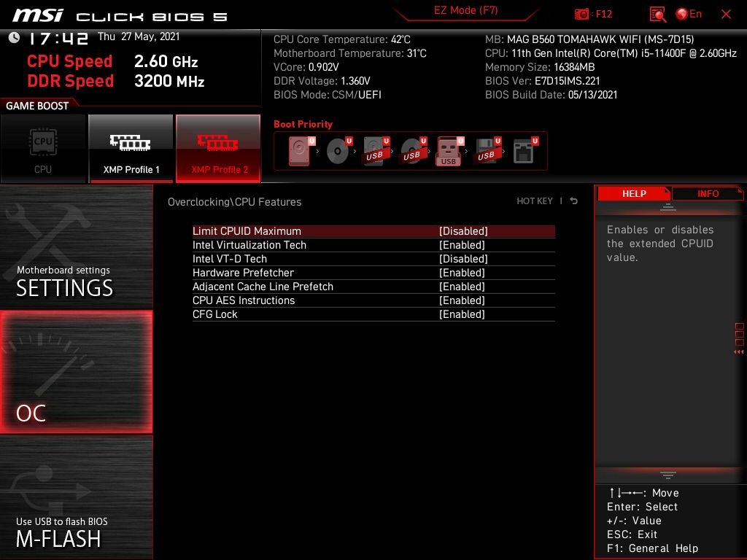Image resolution: width=747 pixels, height=560 pixels.
Task: Click the BIOS Mode CSM/UEFI text
Action: [x=328, y=95]
